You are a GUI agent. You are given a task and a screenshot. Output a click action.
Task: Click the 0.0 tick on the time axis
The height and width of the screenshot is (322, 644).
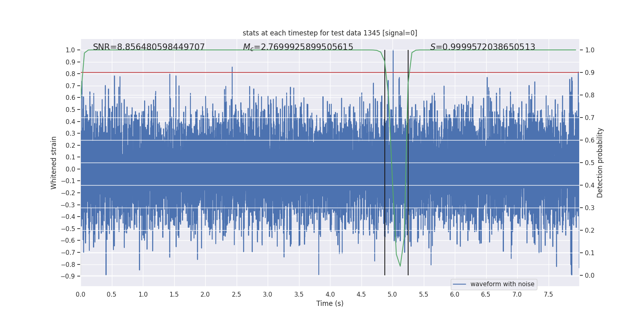80,295
